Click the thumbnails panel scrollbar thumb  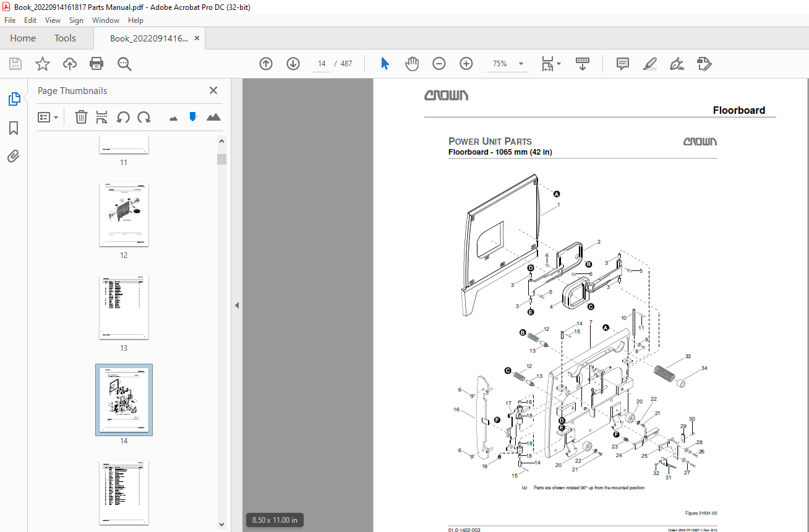click(x=221, y=159)
